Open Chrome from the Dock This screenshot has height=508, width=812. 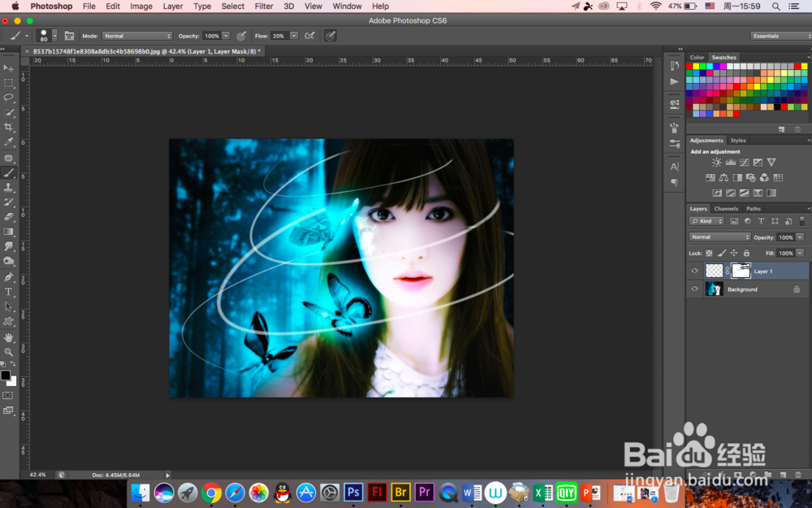[x=211, y=492]
